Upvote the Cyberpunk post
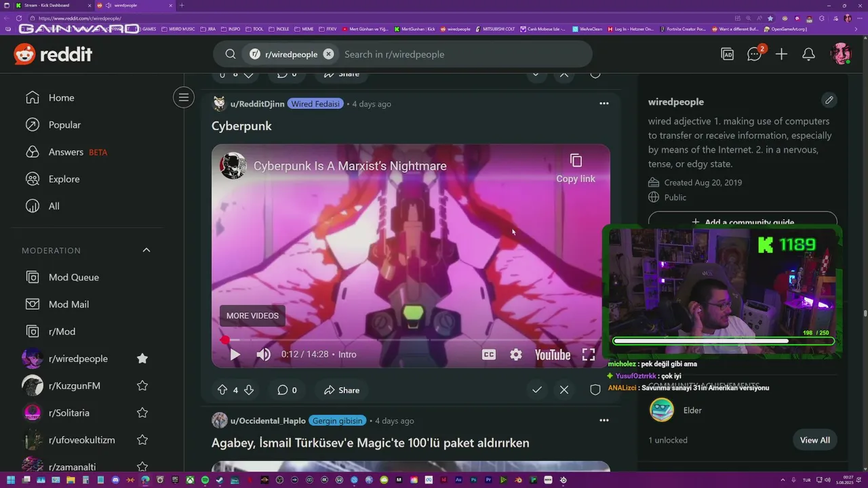 222,390
